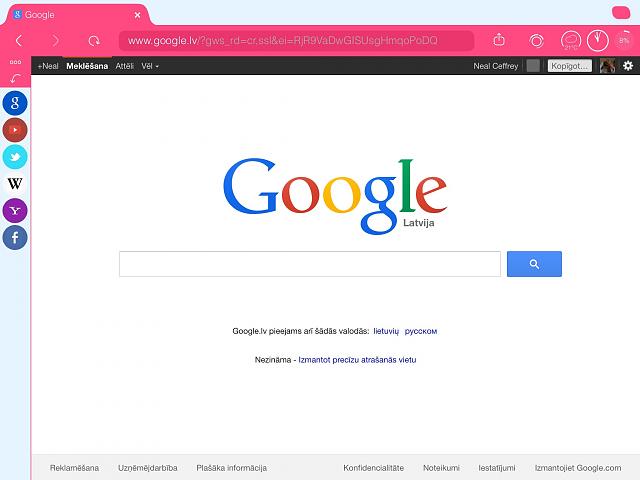Image resolution: width=640 pixels, height=480 pixels.
Task: Click Izmantojiet Google.com footer link
Action: pos(578,468)
